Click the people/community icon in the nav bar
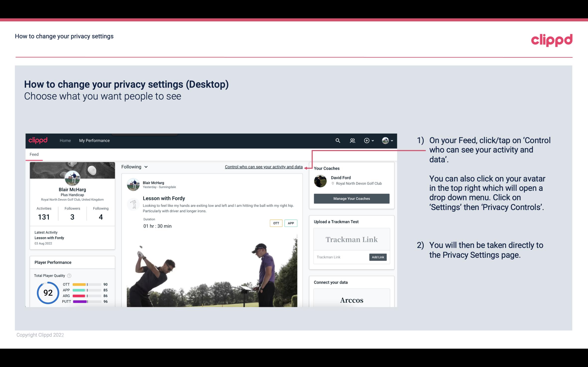The width and height of the screenshot is (588, 367). 352,140
